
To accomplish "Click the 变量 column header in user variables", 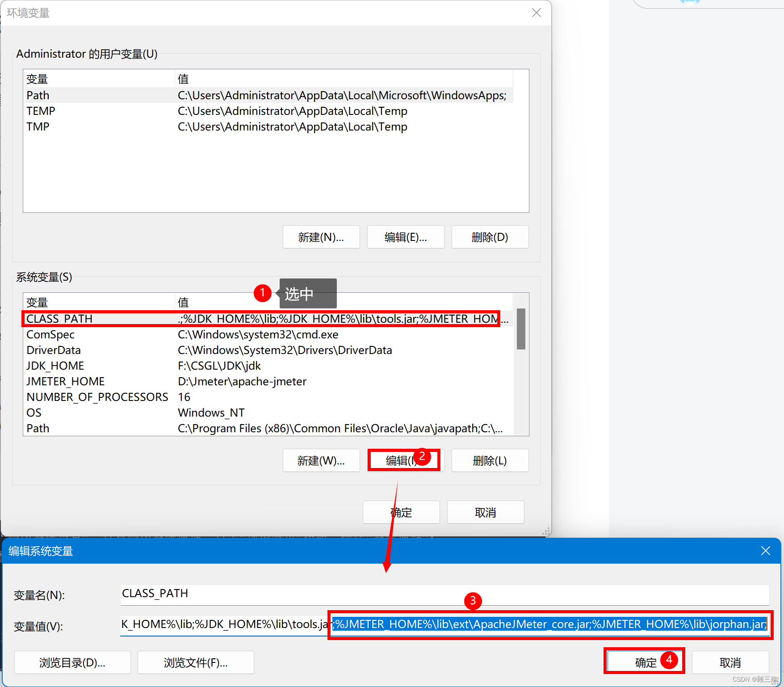I will click(99, 79).
